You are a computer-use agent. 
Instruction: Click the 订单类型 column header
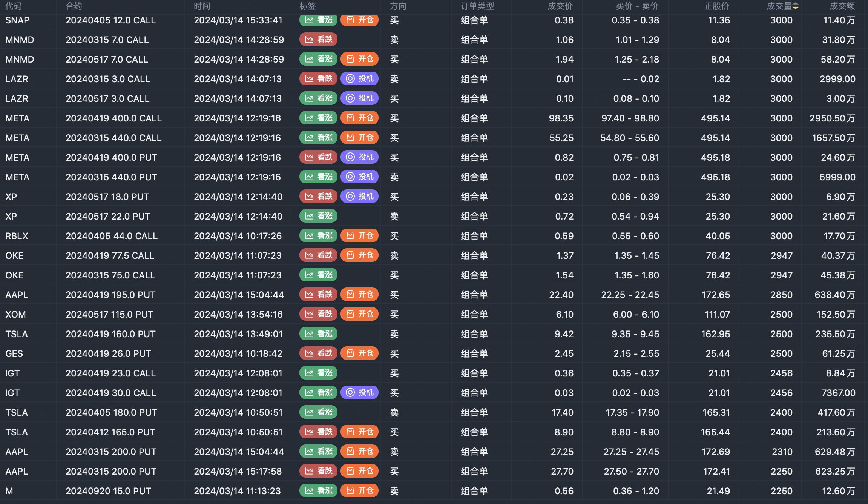(x=477, y=6)
